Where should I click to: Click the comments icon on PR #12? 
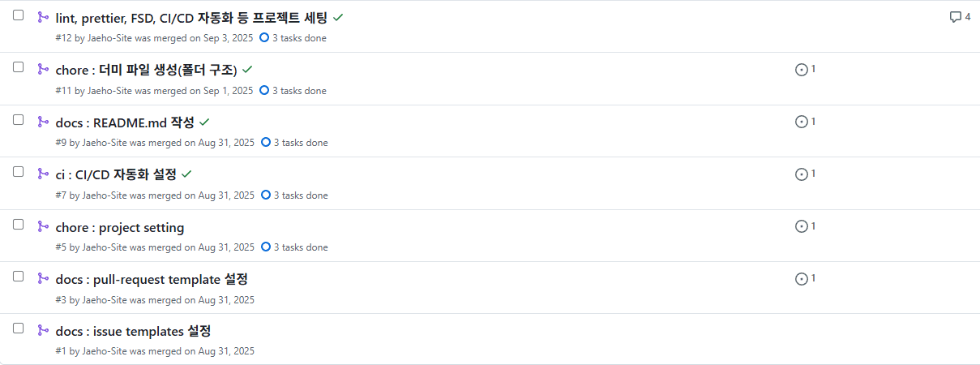960,17
